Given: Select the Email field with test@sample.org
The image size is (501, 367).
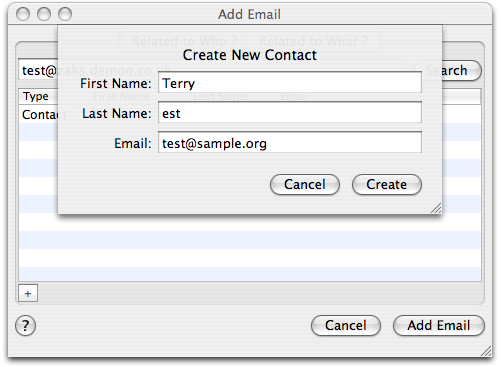Looking at the screenshot, I should point(290,143).
